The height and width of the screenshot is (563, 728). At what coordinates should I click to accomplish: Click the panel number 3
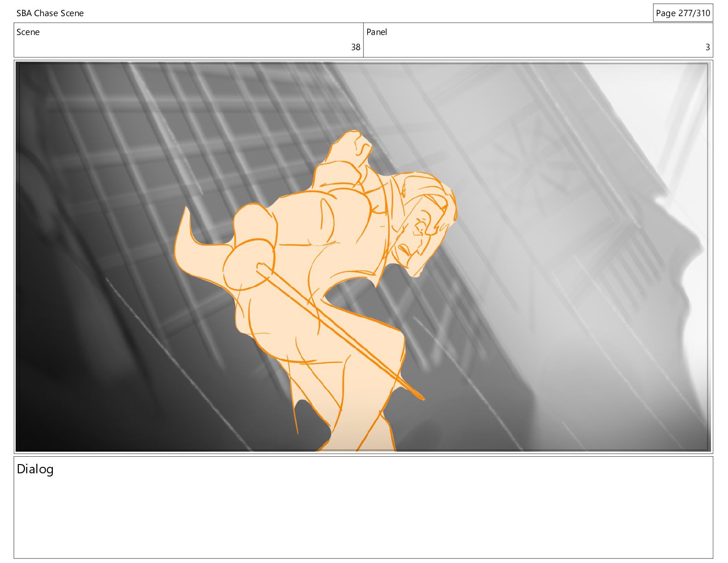708,47
